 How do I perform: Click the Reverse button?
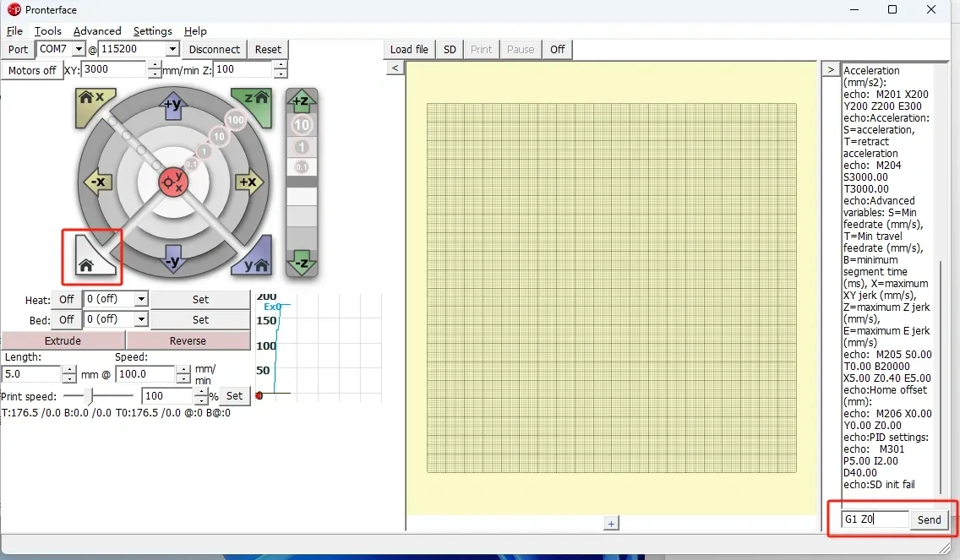tap(188, 341)
